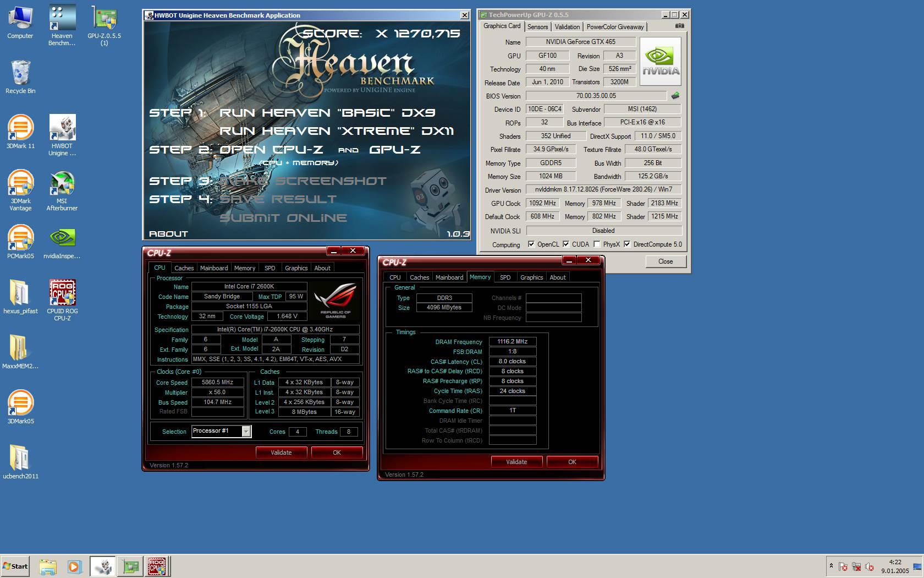Select Graphics Card tab in GPU-Z
924x578 pixels.
click(502, 26)
